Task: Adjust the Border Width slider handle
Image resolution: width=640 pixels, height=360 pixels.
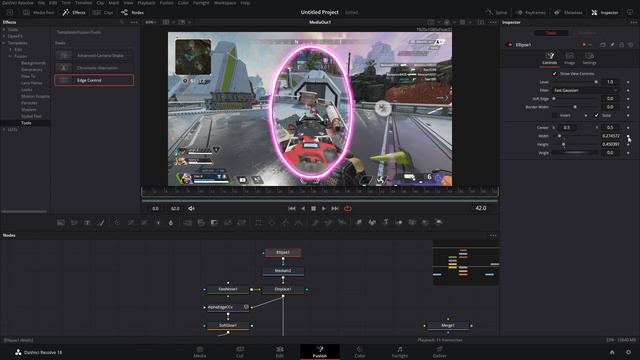Action: tap(575, 107)
